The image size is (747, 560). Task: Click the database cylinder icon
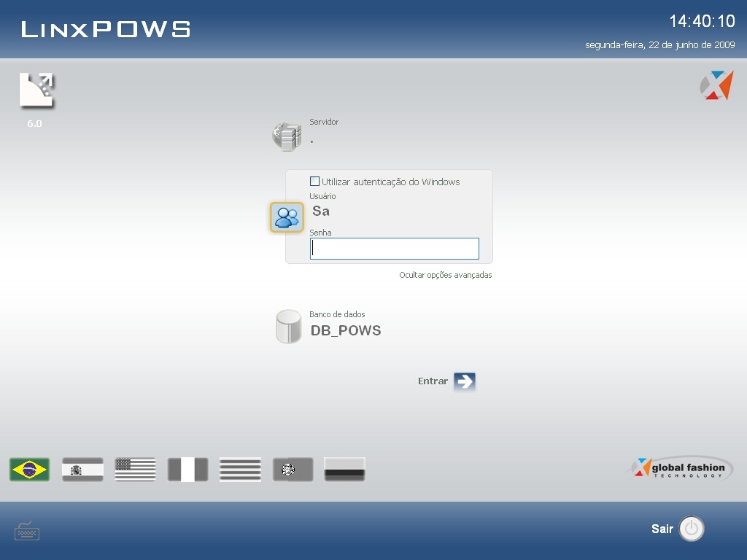pyautogui.click(x=289, y=326)
